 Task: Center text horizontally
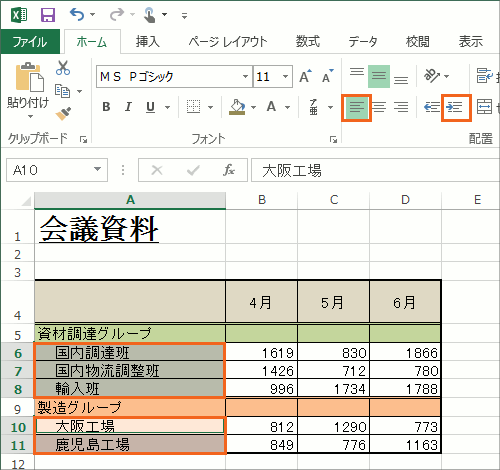[x=379, y=107]
